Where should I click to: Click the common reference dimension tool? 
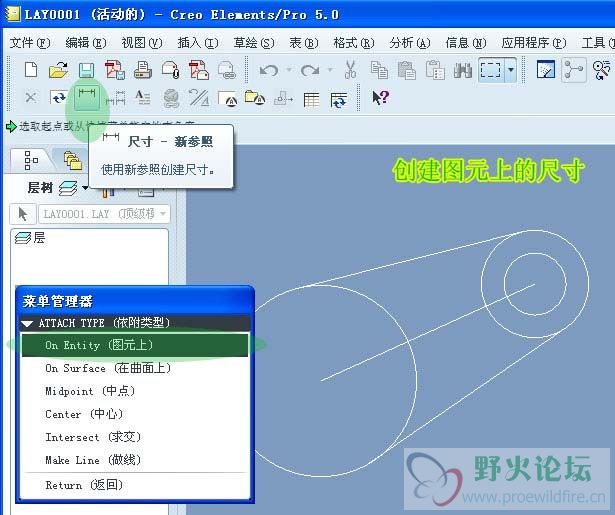click(x=115, y=98)
